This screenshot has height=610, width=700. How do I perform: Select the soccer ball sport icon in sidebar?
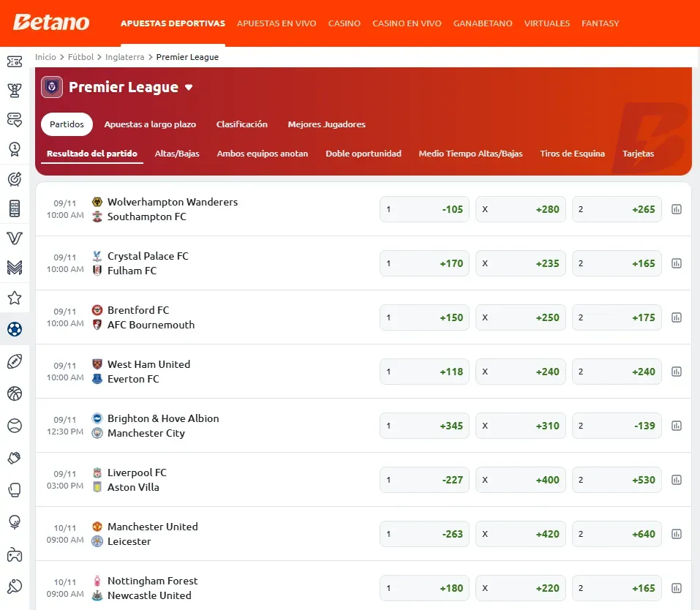pos(15,329)
